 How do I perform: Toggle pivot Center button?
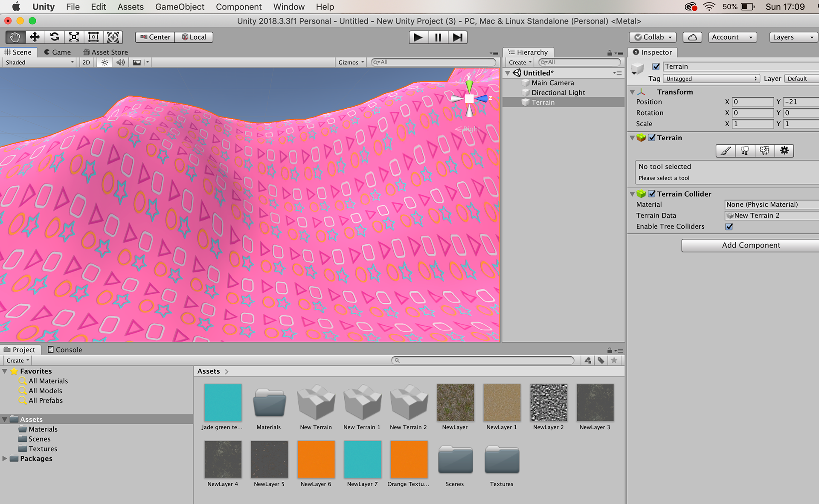click(155, 37)
